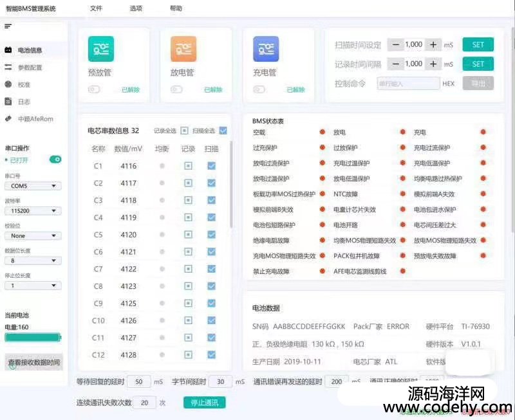The height and width of the screenshot is (420, 515).
Task: Click the green 预放管 icon
Action: (x=100, y=49)
